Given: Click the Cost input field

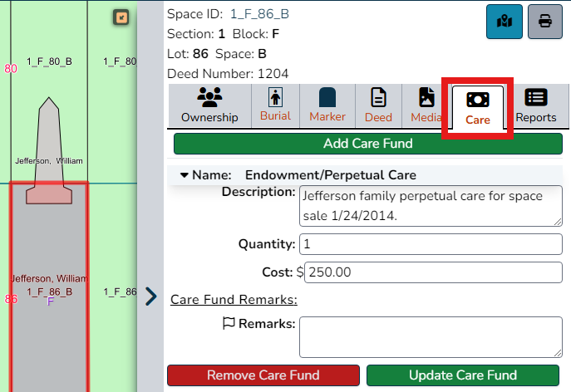Looking at the screenshot, I should point(433,272).
